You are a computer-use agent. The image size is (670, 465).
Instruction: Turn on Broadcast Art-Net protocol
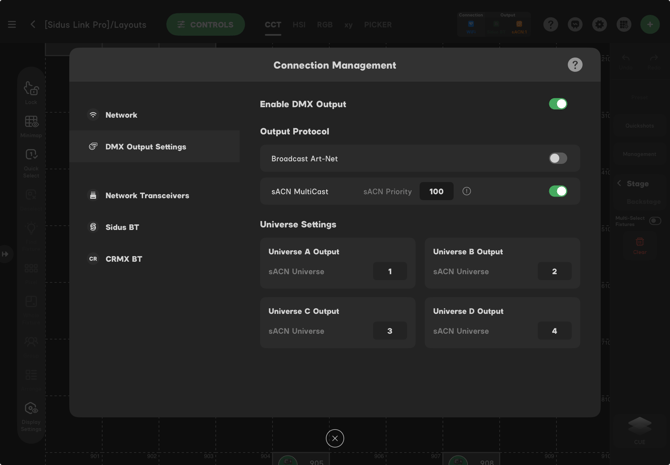[x=558, y=158]
